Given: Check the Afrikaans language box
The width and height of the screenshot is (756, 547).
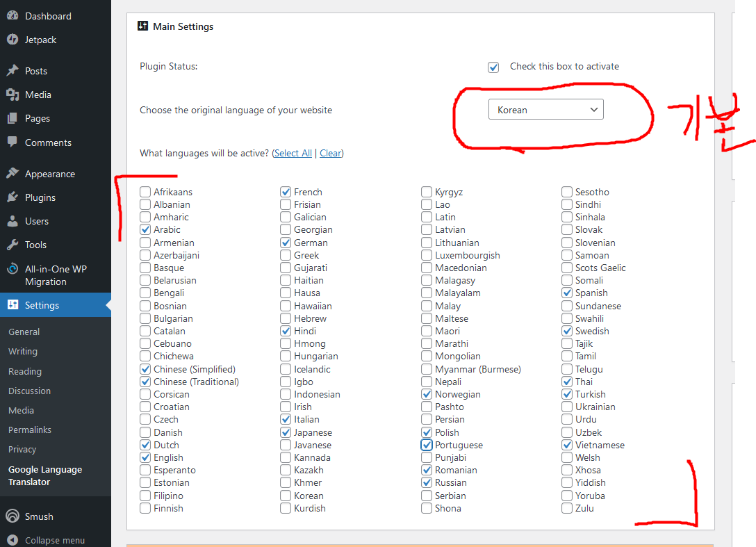Looking at the screenshot, I should pyautogui.click(x=145, y=192).
